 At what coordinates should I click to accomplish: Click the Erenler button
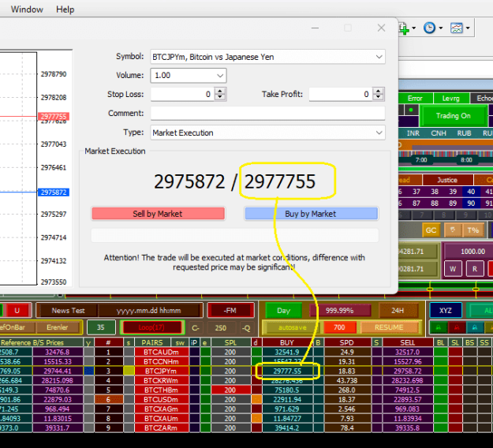pyautogui.click(x=58, y=327)
